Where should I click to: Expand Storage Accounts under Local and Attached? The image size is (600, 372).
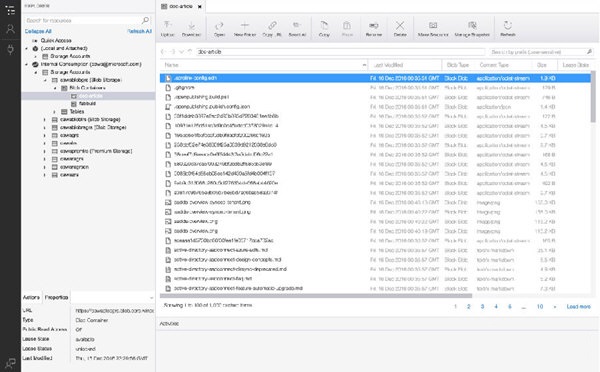[36, 56]
